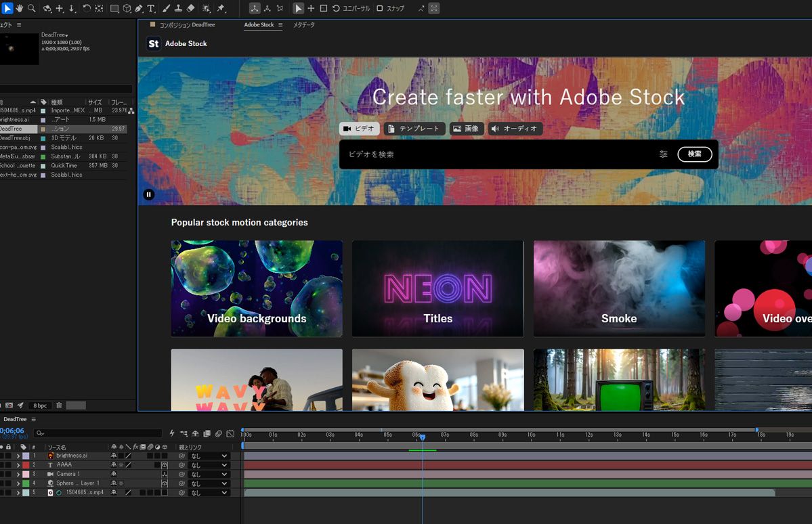Open parent dropdown for AAAA layer
Viewport: 812px width, 524px height.
pos(209,465)
